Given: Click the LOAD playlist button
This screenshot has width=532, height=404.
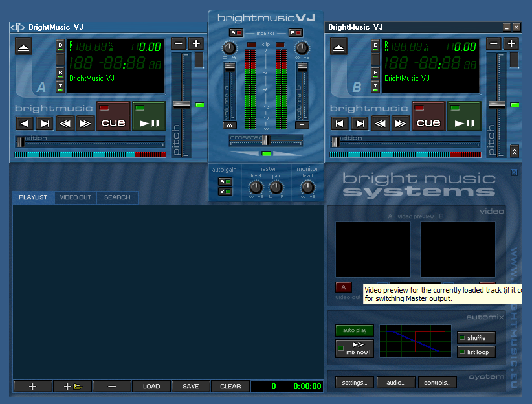Looking at the screenshot, I should [151, 387].
